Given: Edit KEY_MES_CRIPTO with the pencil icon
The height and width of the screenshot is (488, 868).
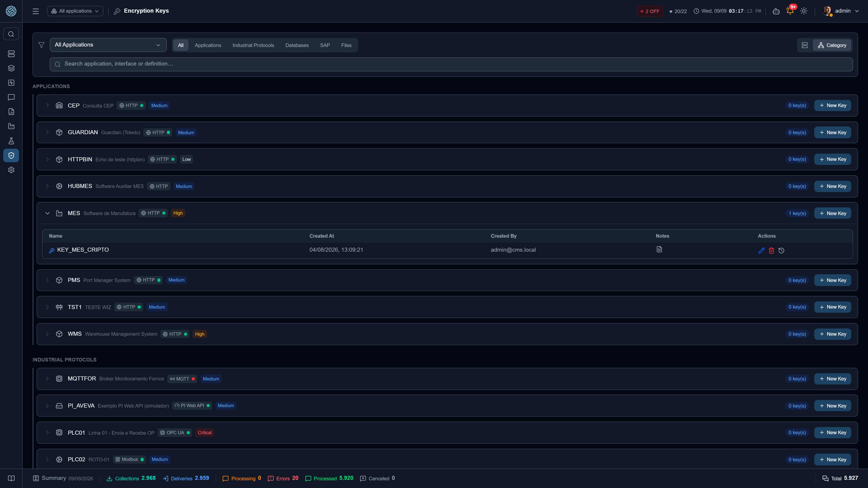Looking at the screenshot, I should coord(761,250).
